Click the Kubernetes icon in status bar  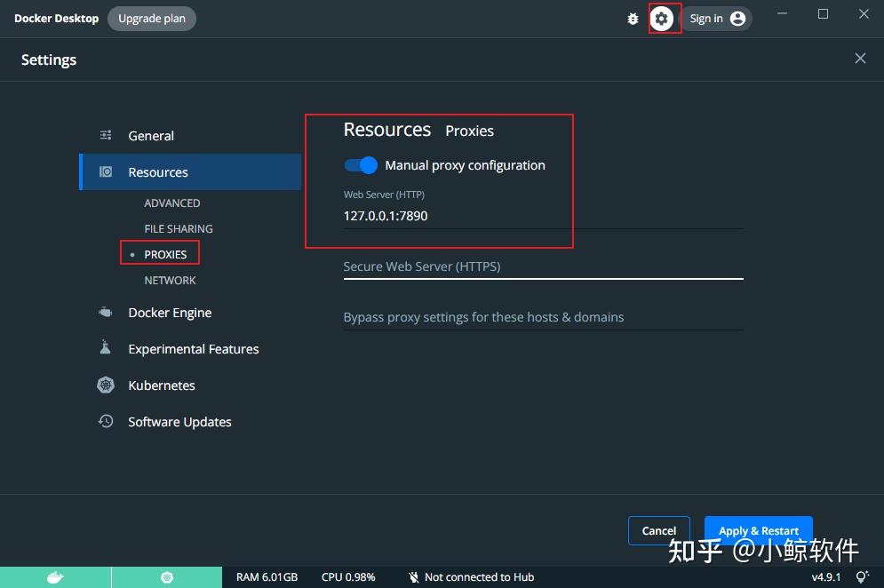point(167,577)
